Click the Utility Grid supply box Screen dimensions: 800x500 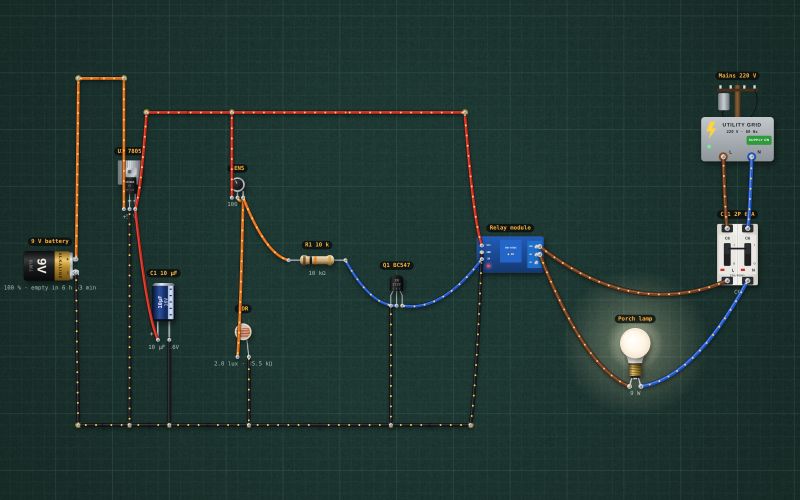click(737, 139)
